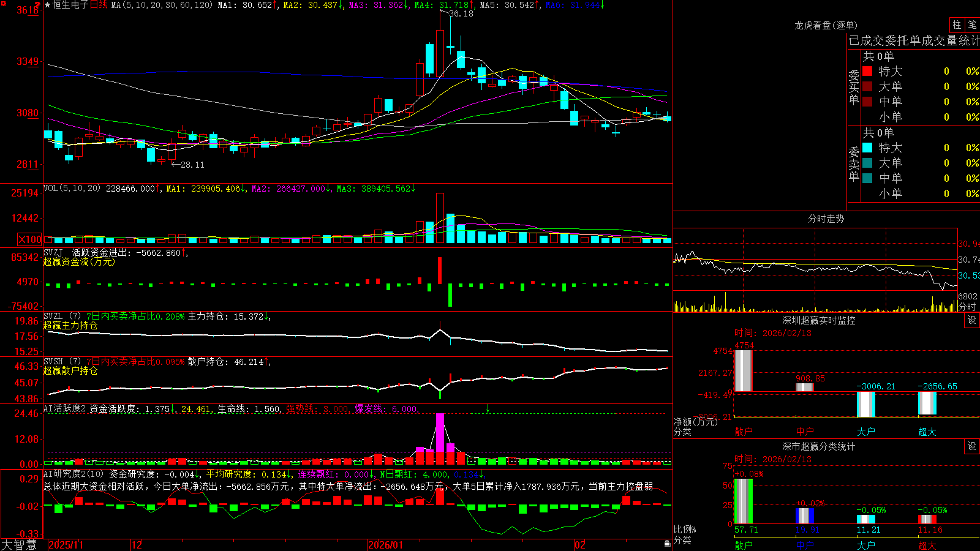Click the tallest red volume bar in VOL panel
The height and width of the screenshot is (551, 980).
tap(440, 218)
